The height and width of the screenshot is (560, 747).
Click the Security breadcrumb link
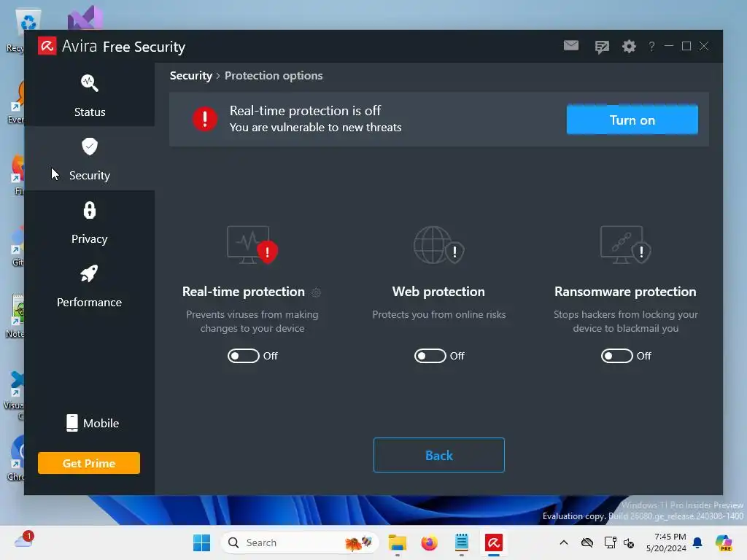(x=191, y=76)
